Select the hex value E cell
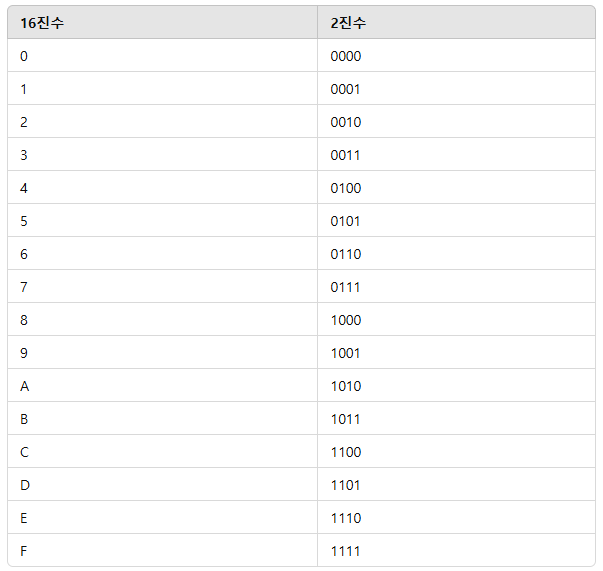Image resolution: width=603 pixels, height=571 pixels. coord(24,518)
